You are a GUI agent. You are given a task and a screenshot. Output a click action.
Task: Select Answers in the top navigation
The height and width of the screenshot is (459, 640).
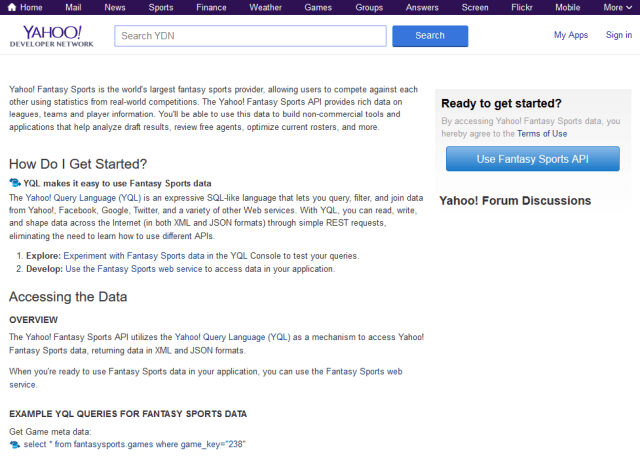click(422, 7)
